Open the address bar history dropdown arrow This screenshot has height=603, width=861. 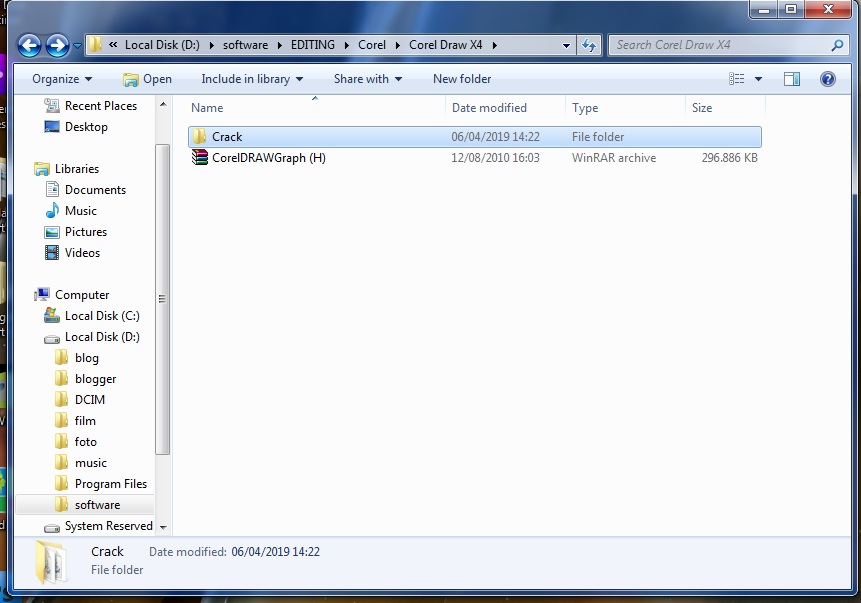(566, 46)
